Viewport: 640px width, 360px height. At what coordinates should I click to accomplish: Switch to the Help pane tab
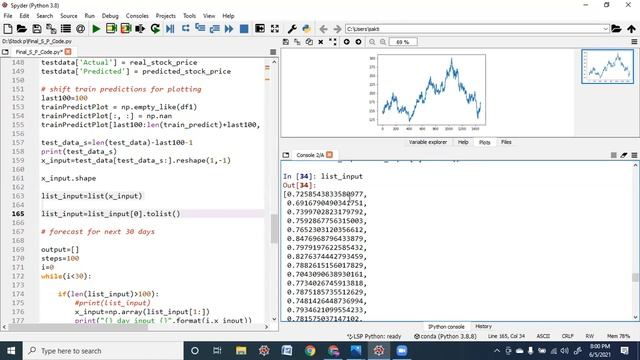coord(463,142)
